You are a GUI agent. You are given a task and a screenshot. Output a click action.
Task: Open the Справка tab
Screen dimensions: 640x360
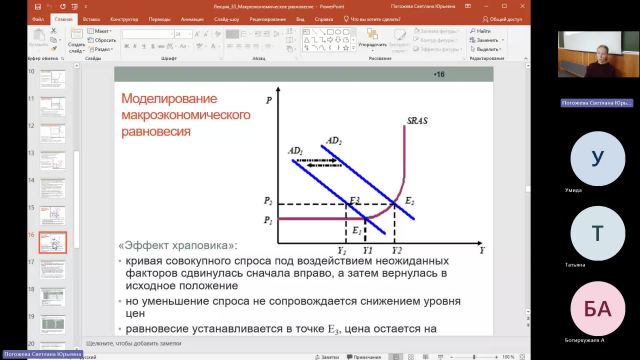click(x=324, y=19)
